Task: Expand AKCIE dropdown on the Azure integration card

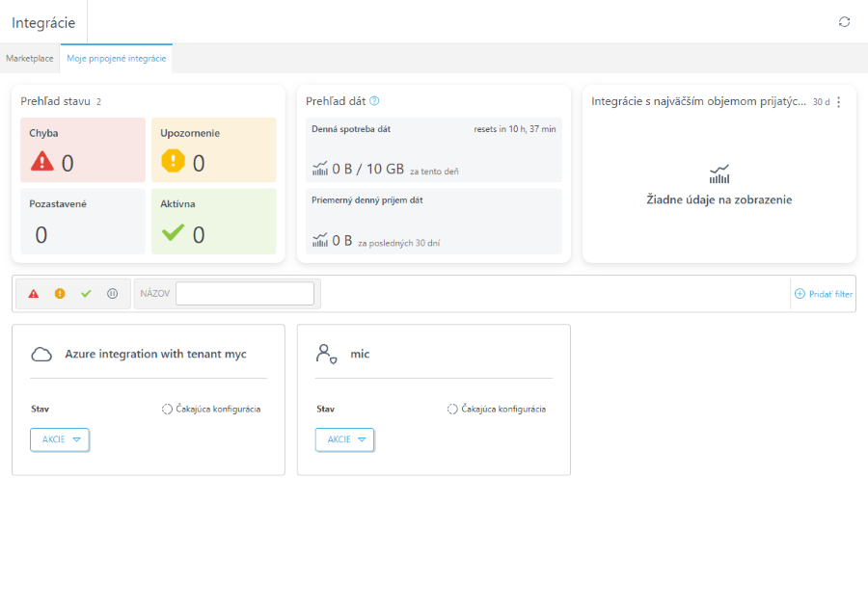Action: (60, 439)
